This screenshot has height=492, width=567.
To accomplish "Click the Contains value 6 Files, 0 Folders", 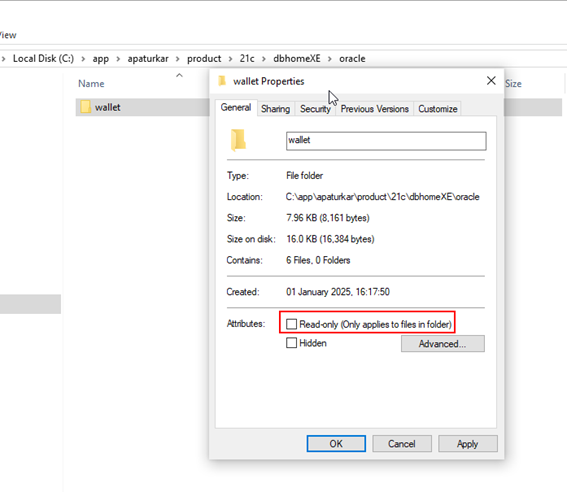I will coord(318,260).
